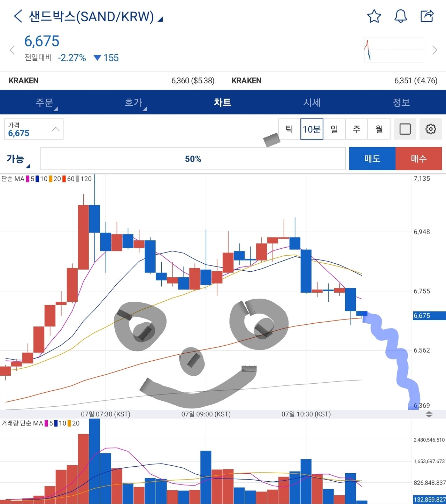Screen dimensions: 446x504
Task: Expand chart to fullscreen square icon
Action: coord(405,129)
